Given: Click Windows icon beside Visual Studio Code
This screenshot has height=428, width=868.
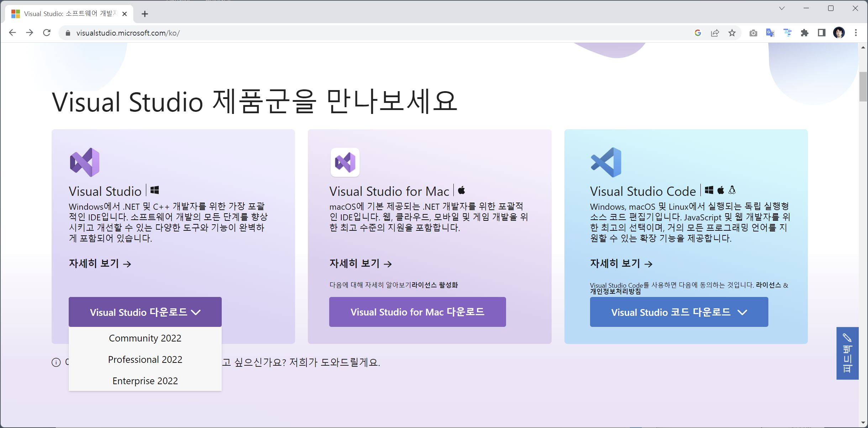Looking at the screenshot, I should click(x=709, y=190).
